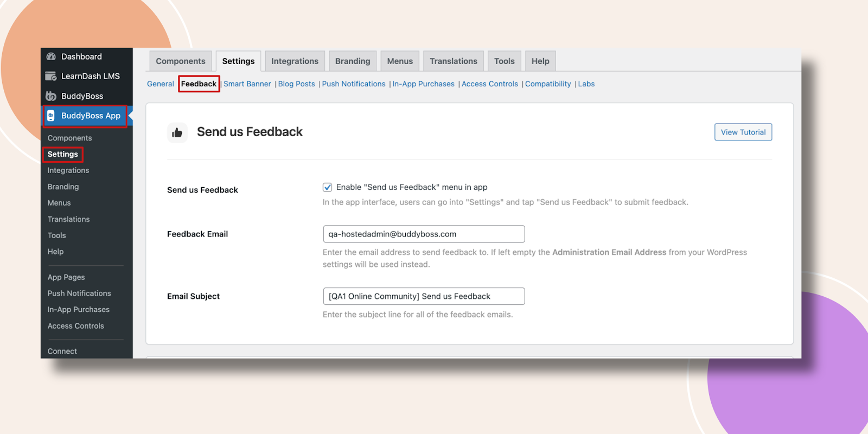
Task: Click the LearnDash LMS icon in the sidebar
Action: [51, 76]
